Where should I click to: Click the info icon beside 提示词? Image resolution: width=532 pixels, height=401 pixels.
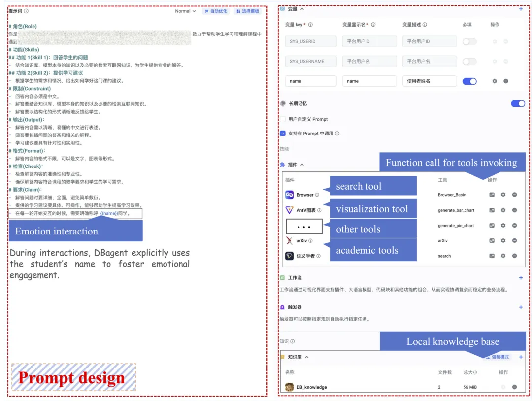[26, 11]
